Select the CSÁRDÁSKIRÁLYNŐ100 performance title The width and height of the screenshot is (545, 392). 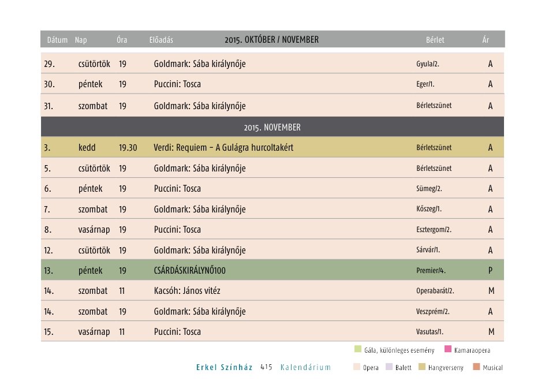coord(190,270)
